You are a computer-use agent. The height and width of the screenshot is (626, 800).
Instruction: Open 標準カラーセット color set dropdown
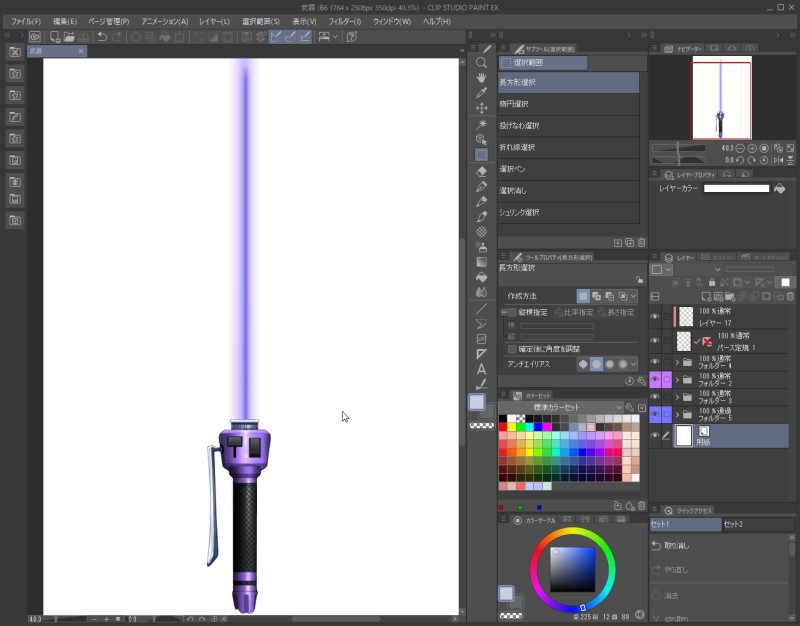point(561,407)
